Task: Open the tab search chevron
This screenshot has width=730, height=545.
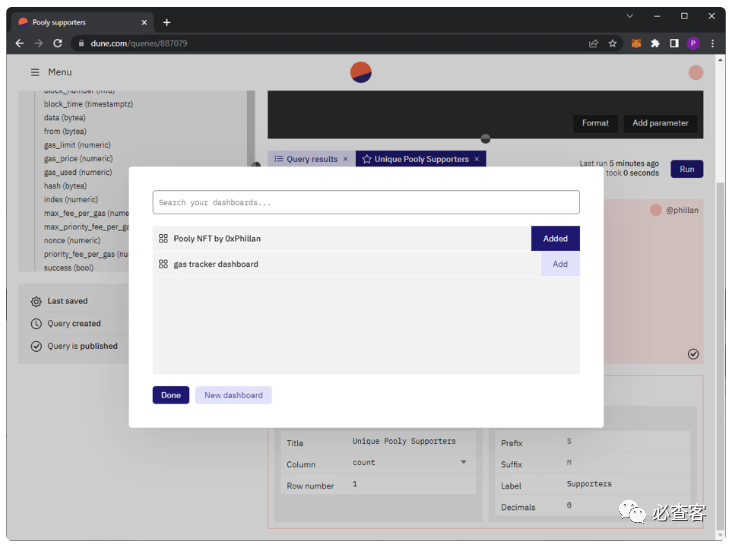Action: point(629,16)
